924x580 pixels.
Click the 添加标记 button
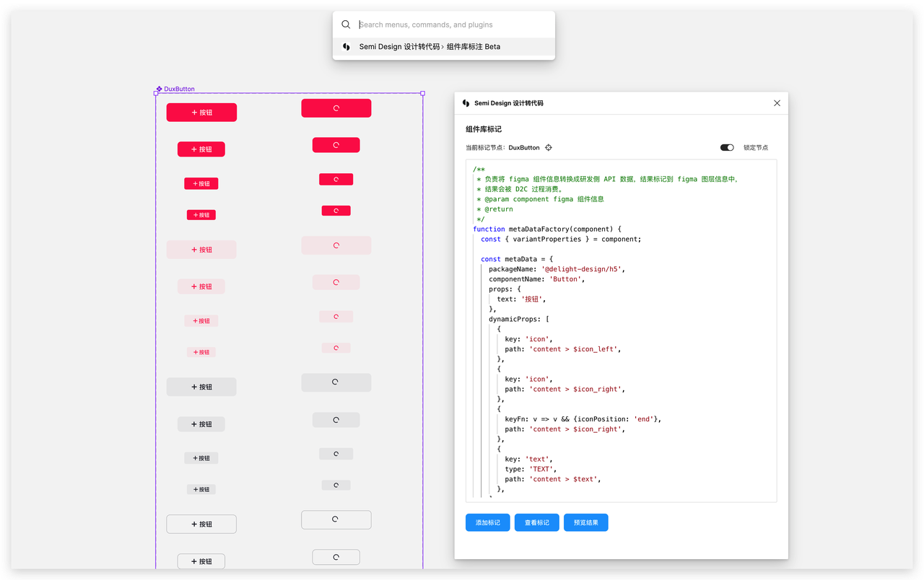[487, 522]
